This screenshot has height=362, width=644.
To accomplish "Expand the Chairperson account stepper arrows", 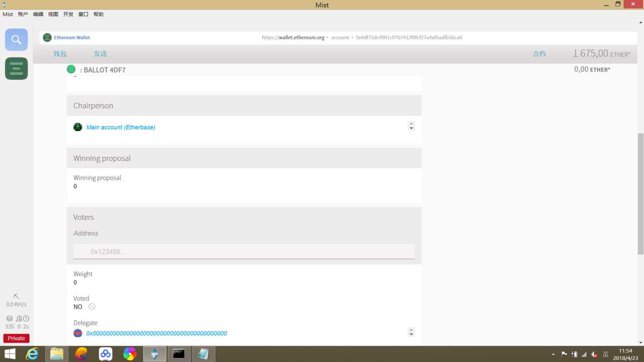I will (x=411, y=126).
